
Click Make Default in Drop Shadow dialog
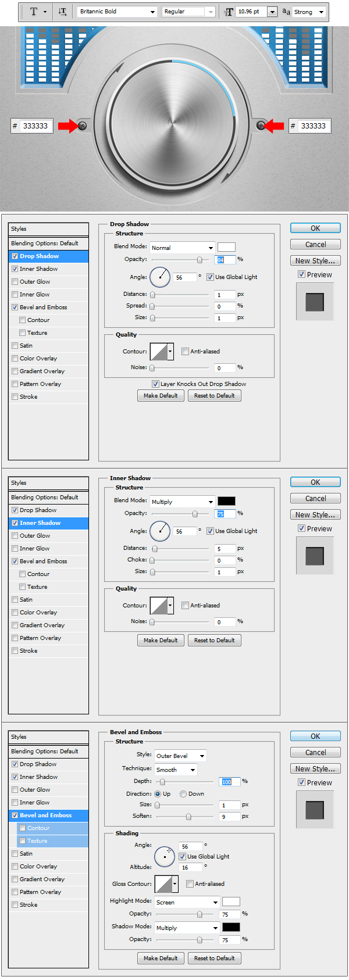[x=161, y=396]
